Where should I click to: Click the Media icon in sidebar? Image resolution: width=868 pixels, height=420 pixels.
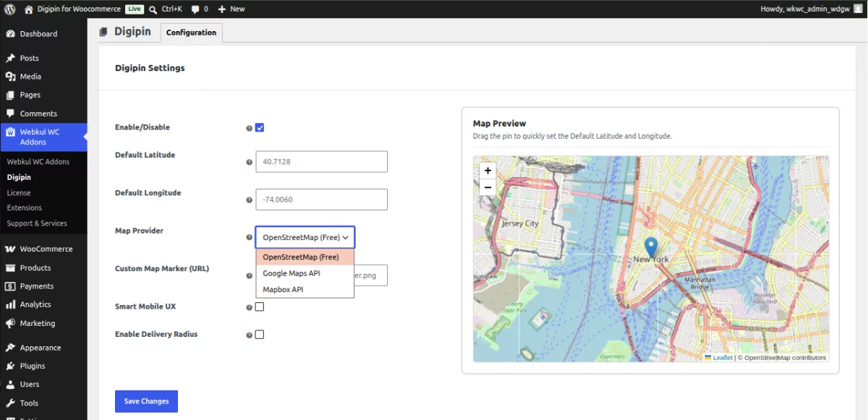pos(10,77)
